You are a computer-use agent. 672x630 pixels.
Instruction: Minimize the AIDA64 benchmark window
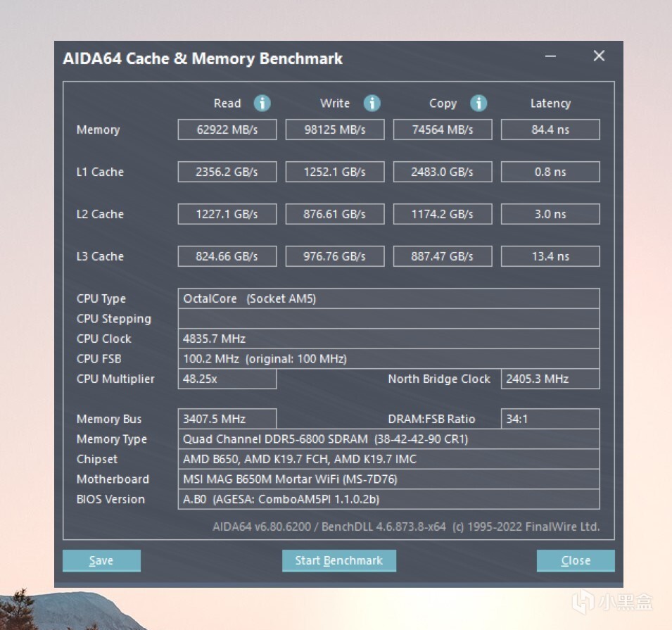550,56
